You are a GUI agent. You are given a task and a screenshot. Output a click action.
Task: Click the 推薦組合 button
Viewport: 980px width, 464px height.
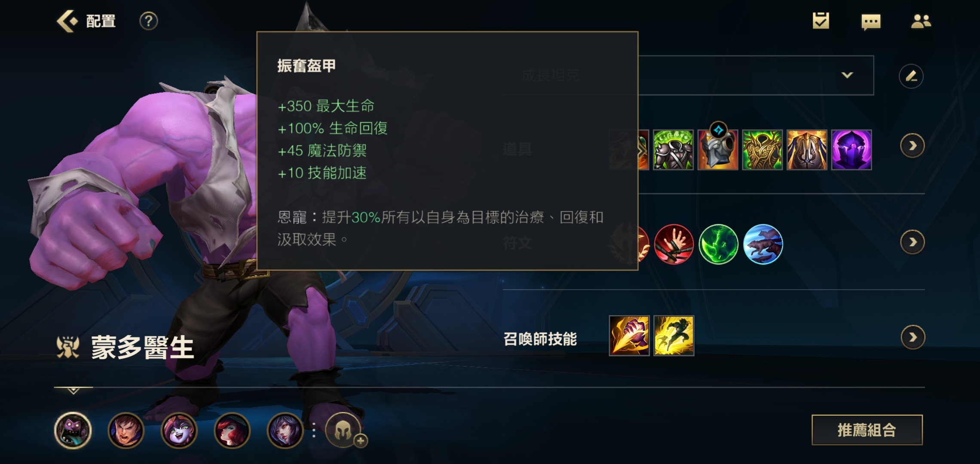pos(867,430)
